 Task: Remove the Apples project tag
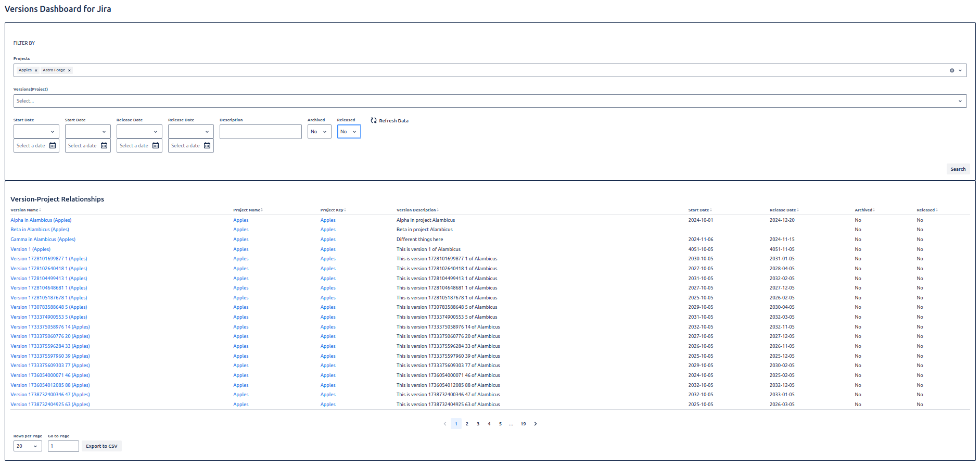36,70
